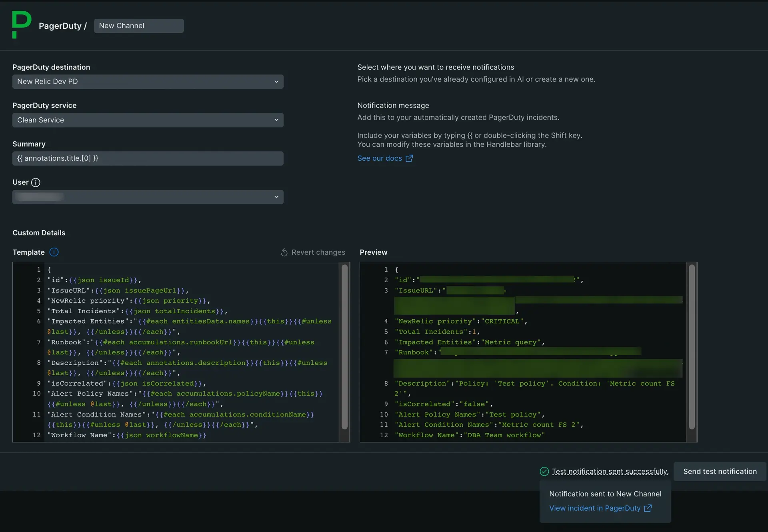The image size is (768, 532).
Task: Open the PagerDuty destination dropdown
Action: (148, 82)
